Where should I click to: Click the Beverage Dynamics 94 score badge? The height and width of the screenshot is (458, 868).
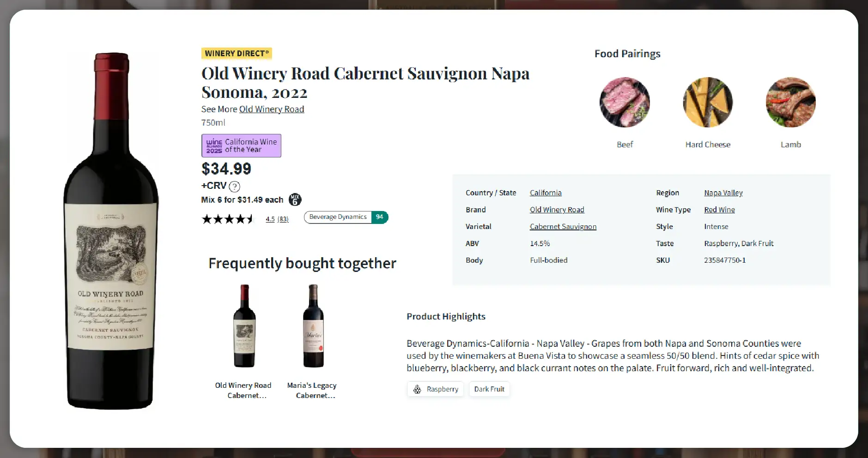pos(346,217)
